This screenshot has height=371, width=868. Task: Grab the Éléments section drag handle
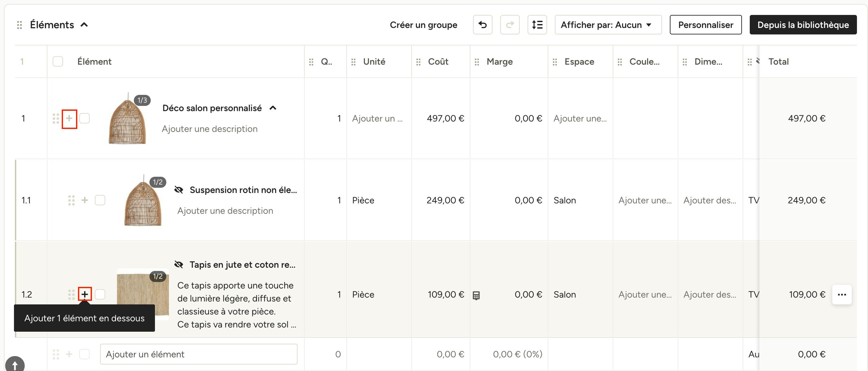[x=19, y=25]
